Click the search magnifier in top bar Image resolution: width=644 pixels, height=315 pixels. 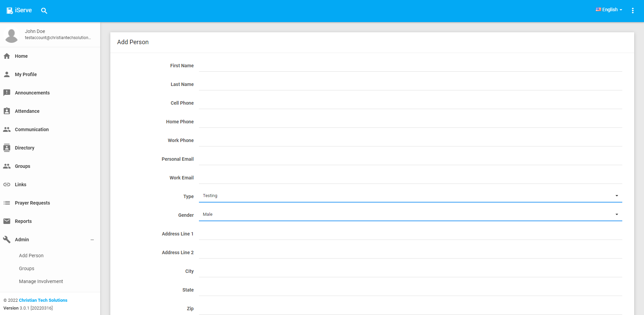(44, 10)
